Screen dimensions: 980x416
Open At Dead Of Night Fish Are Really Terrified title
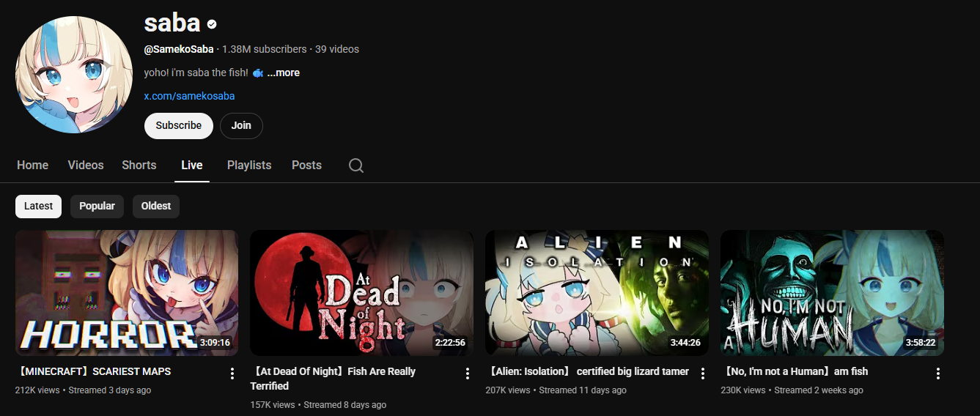point(333,379)
